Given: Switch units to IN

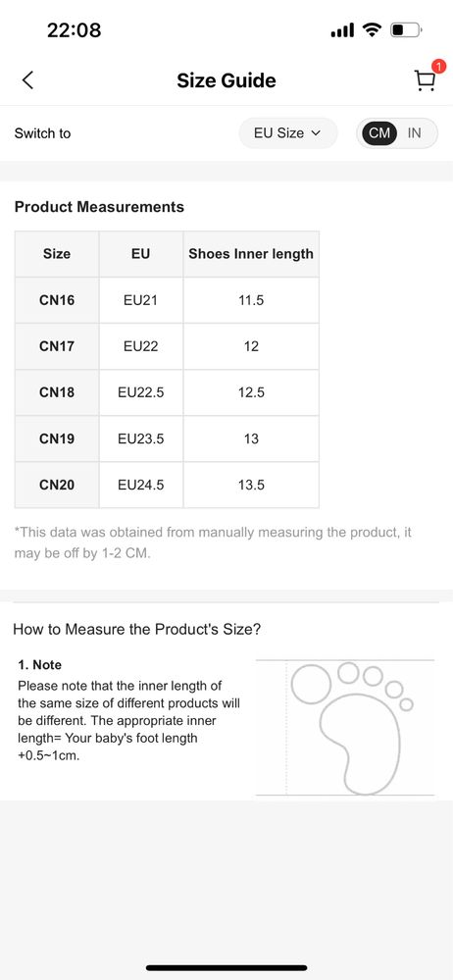Looking at the screenshot, I should tap(414, 133).
